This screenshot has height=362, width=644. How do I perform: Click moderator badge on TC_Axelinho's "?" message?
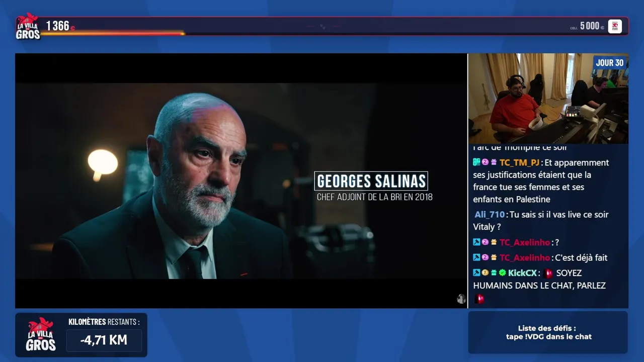pos(476,242)
